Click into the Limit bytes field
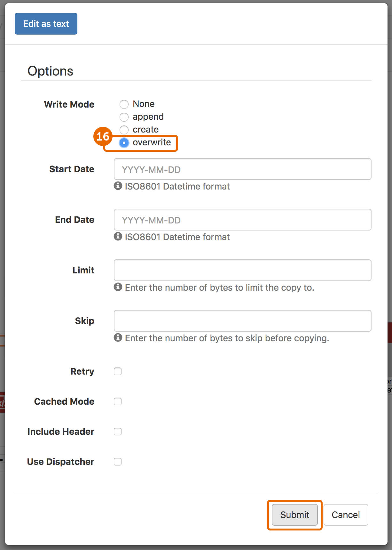 [242, 270]
